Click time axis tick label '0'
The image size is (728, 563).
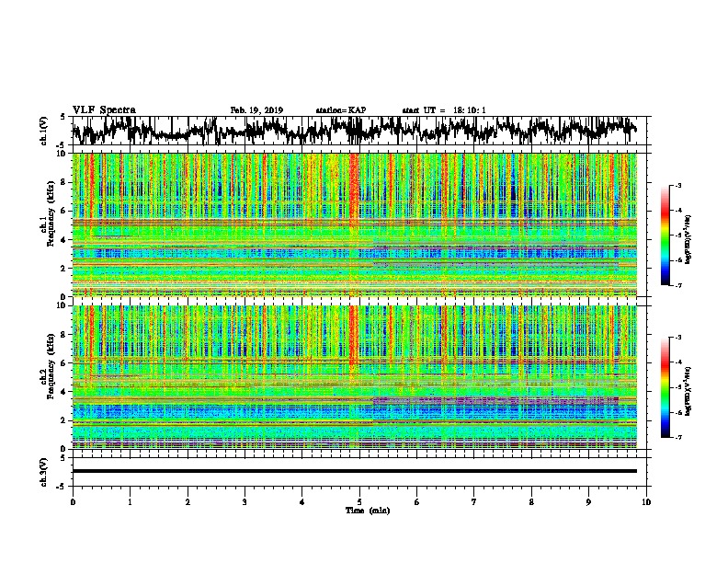tap(73, 502)
